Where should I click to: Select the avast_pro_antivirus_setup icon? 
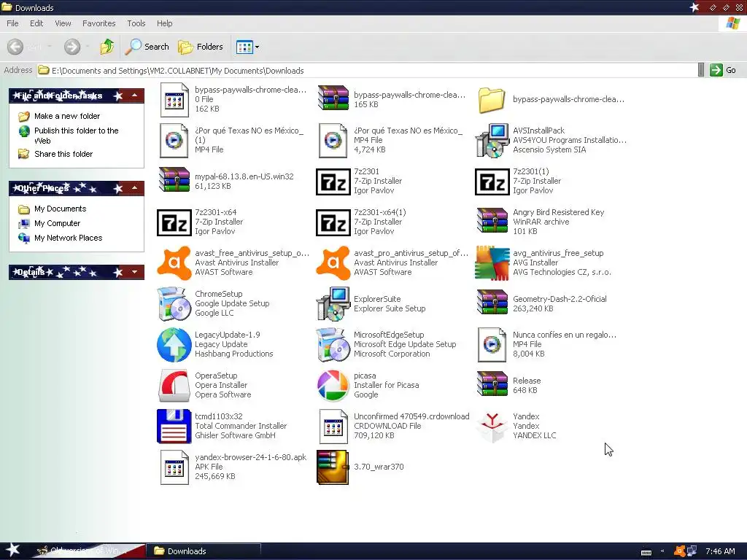coord(333,262)
